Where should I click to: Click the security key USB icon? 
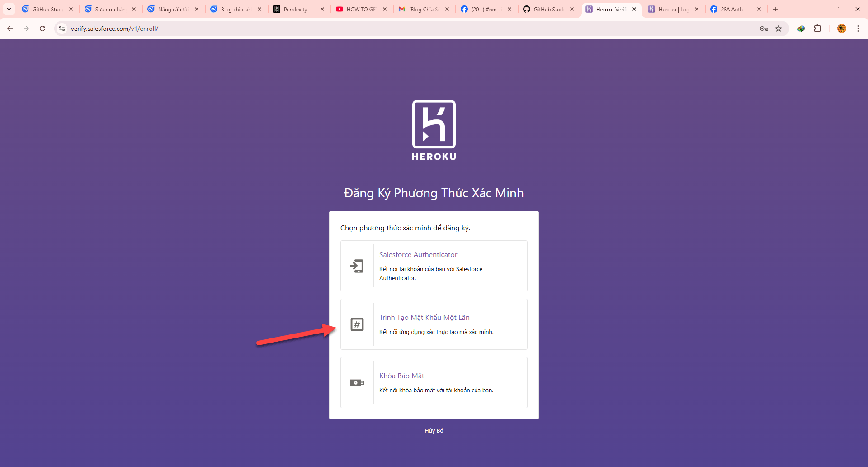[357, 383]
